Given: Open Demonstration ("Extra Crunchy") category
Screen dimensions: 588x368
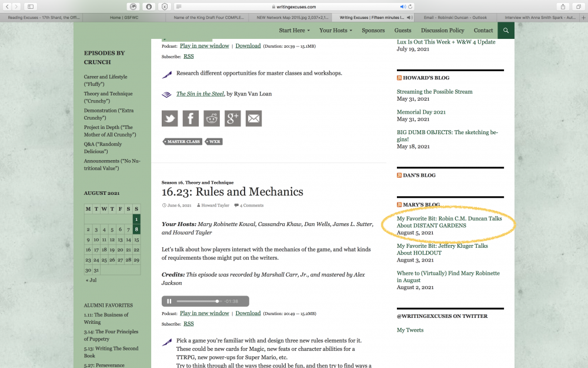Looking at the screenshot, I should click(109, 114).
